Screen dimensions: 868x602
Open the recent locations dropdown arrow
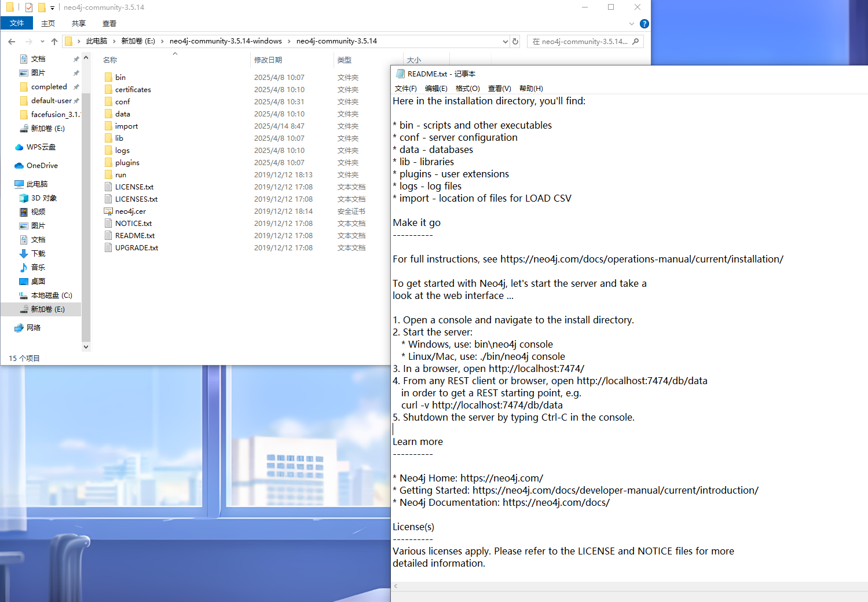[42, 41]
